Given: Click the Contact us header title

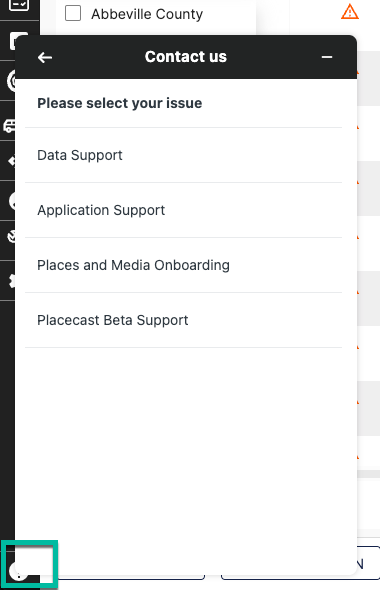Looking at the screenshot, I should [x=186, y=57].
